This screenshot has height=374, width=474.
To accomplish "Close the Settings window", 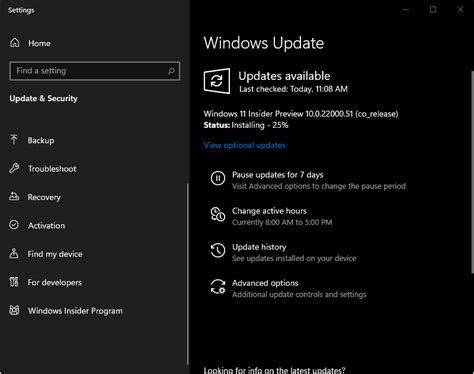I will point(460,10).
